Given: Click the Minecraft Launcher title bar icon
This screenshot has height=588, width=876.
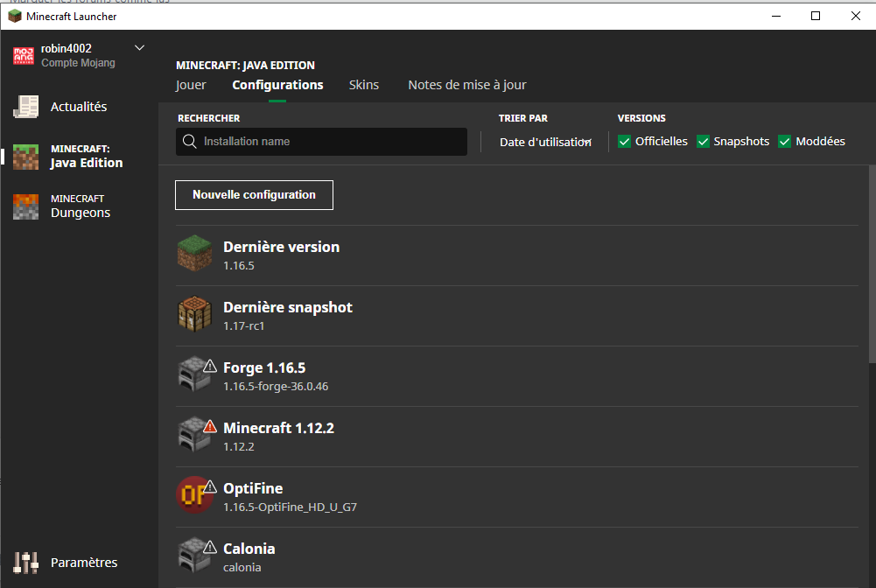Looking at the screenshot, I should point(15,17).
